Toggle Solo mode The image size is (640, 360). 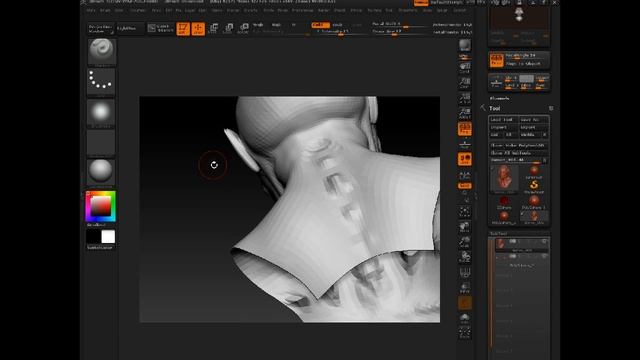click(464, 318)
